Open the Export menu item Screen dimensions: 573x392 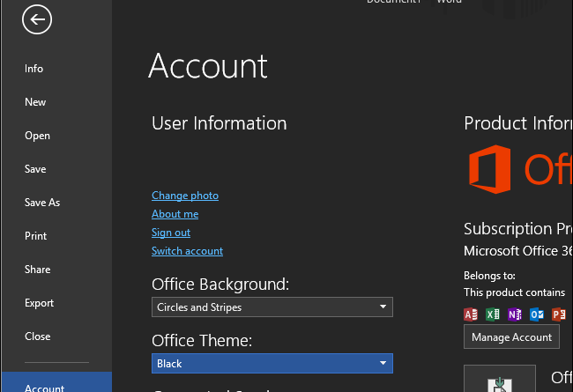pyautogui.click(x=39, y=303)
